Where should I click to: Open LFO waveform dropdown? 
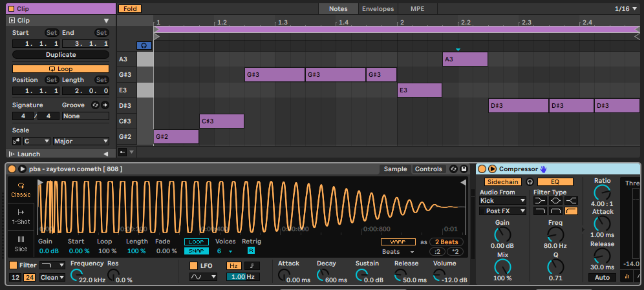tap(203, 277)
